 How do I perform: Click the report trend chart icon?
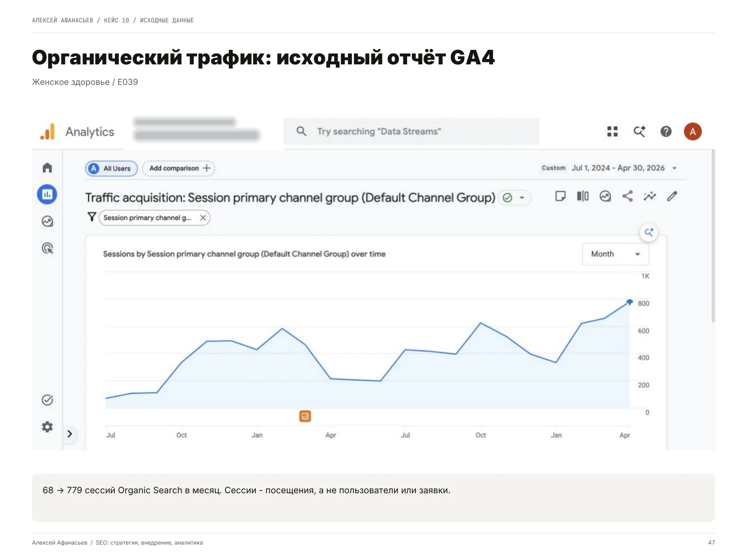605,196
